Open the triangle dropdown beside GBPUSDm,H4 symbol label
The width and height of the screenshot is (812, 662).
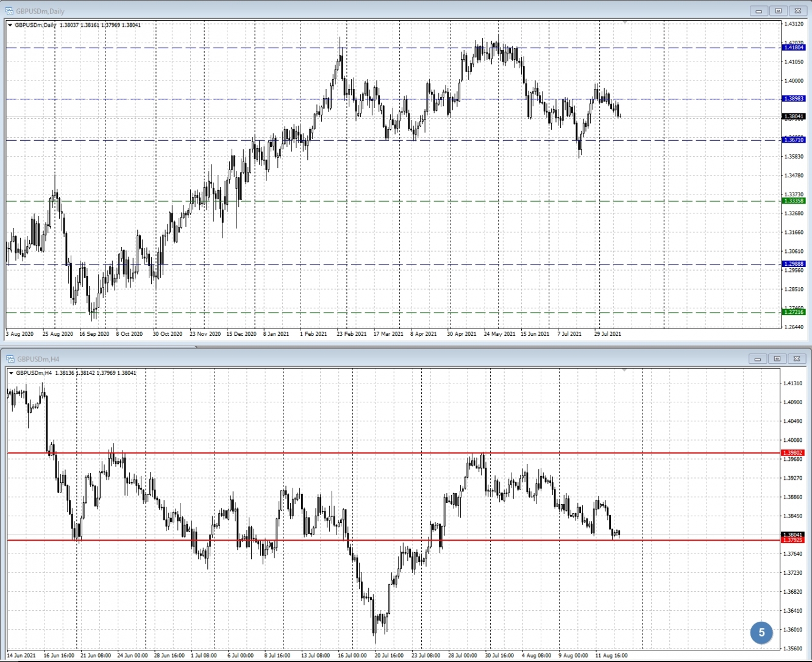(11, 372)
